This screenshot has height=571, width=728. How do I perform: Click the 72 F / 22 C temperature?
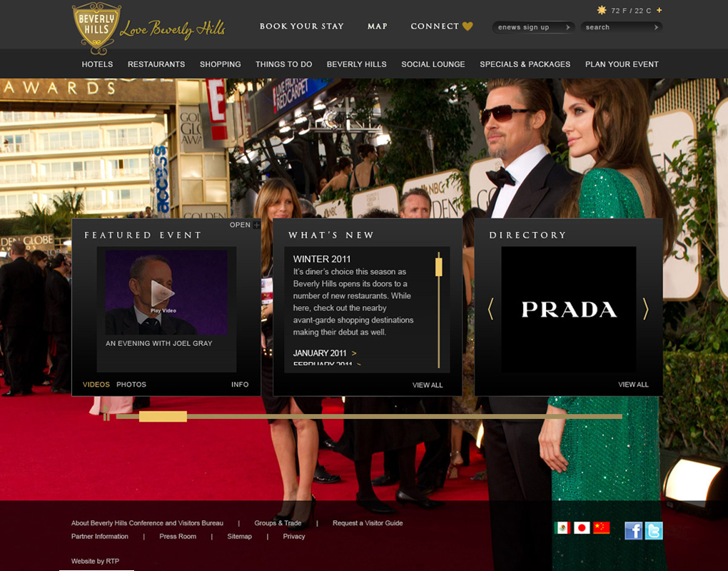click(x=631, y=10)
